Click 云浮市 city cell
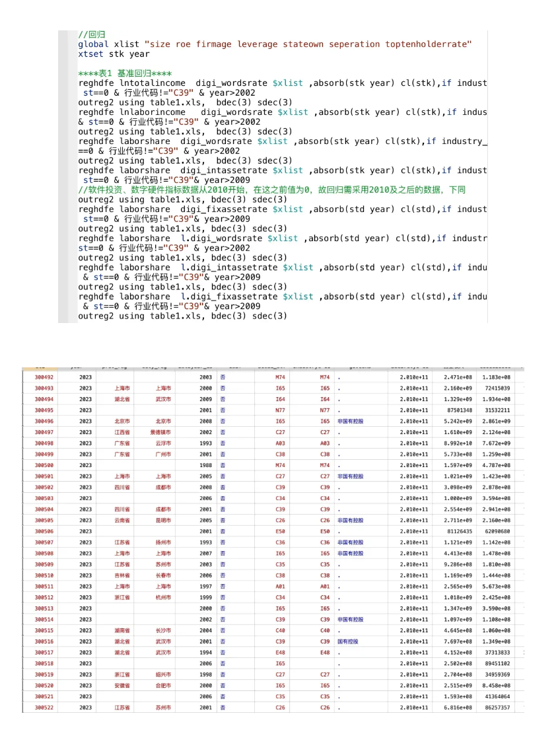 click(163, 443)
